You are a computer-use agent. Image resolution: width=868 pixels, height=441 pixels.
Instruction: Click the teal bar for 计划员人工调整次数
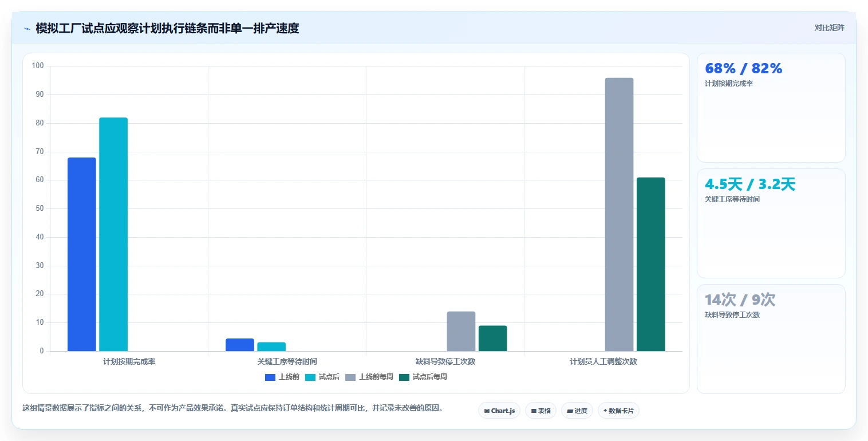click(650, 264)
